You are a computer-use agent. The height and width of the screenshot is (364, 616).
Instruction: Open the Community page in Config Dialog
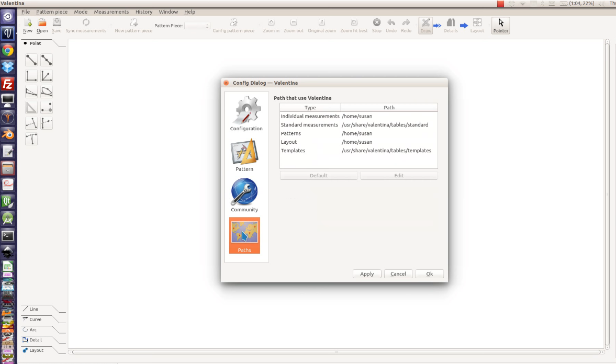coord(244,195)
